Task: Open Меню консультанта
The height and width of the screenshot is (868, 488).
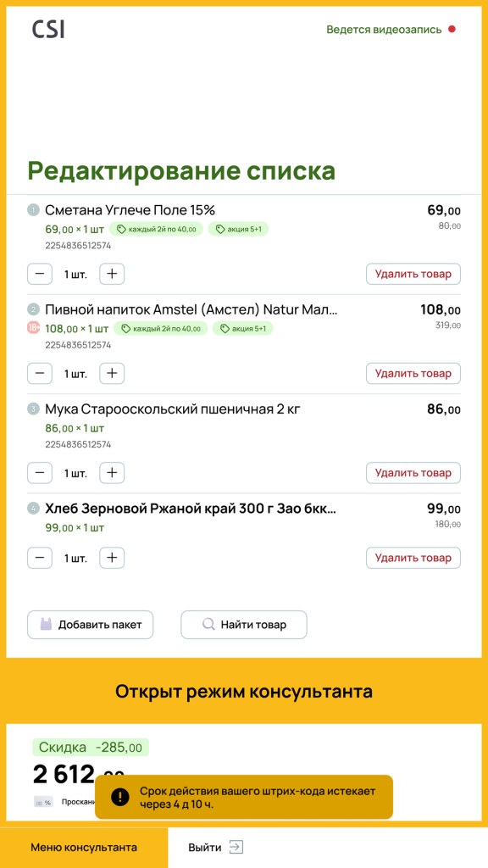Action: click(84, 848)
